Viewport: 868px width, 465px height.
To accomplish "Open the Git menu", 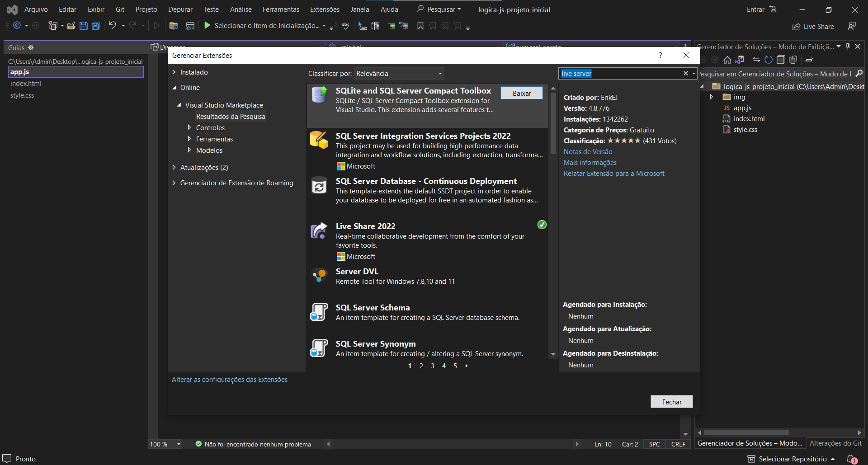I will pyautogui.click(x=120, y=9).
